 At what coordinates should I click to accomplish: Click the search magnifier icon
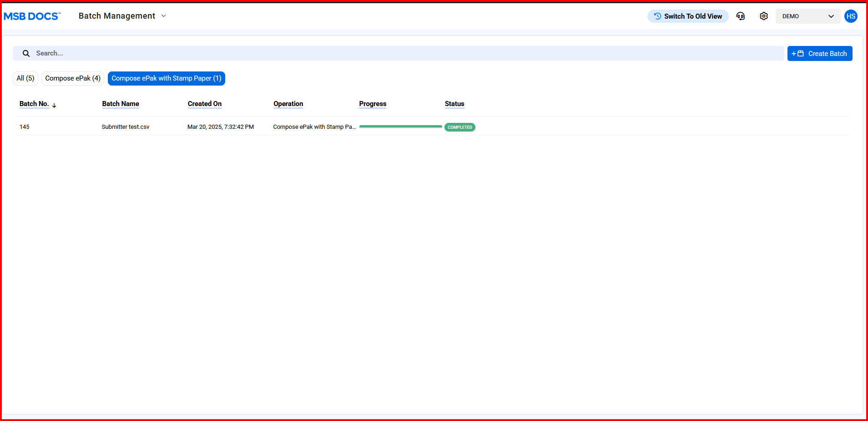pos(26,54)
